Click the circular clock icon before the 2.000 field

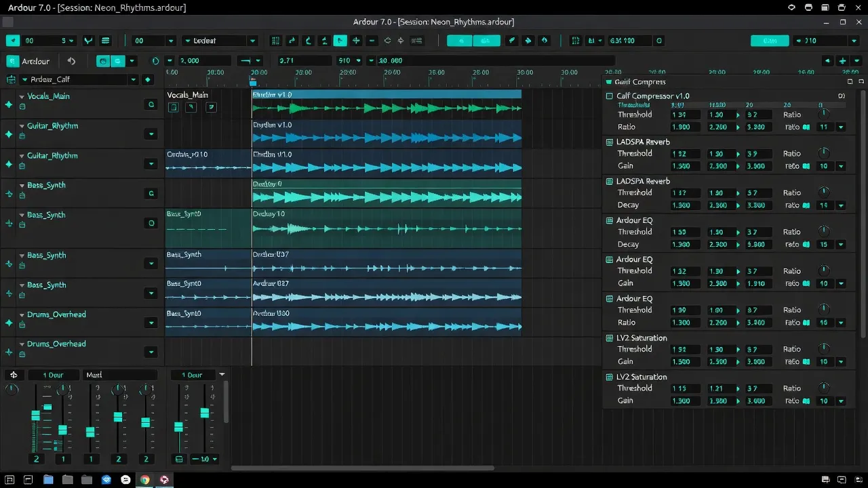[155, 61]
